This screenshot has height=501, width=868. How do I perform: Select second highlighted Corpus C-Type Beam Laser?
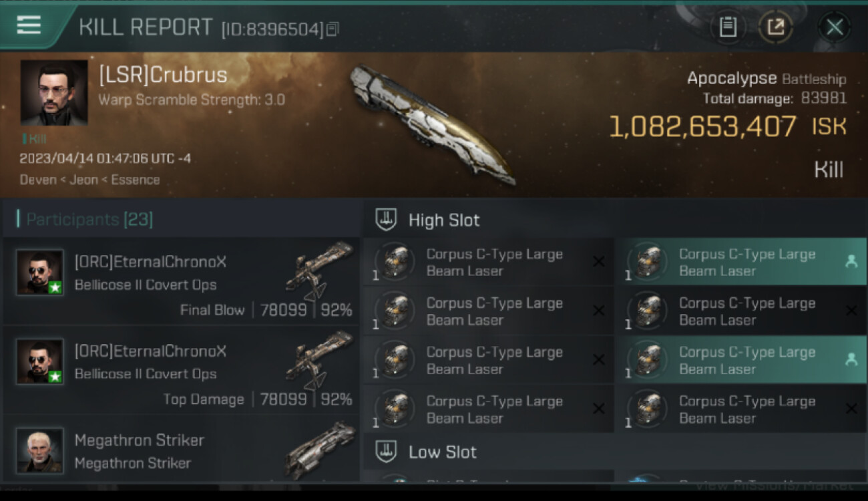click(741, 359)
